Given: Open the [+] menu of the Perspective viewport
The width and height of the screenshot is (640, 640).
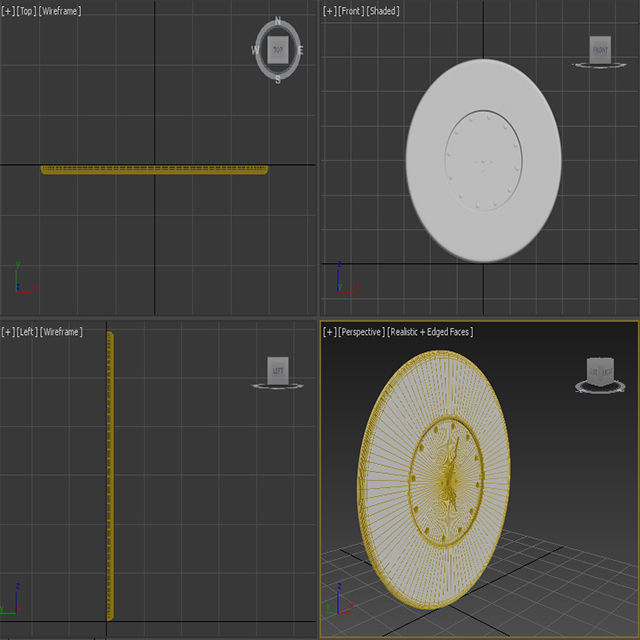Looking at the screenshot, I should coord(329,332).
